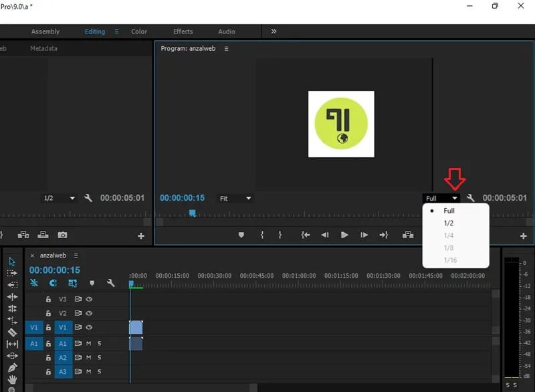Screen dimensions: 535x392
Task: Toggle Snap in the timeline
Action: click(53, 283)
